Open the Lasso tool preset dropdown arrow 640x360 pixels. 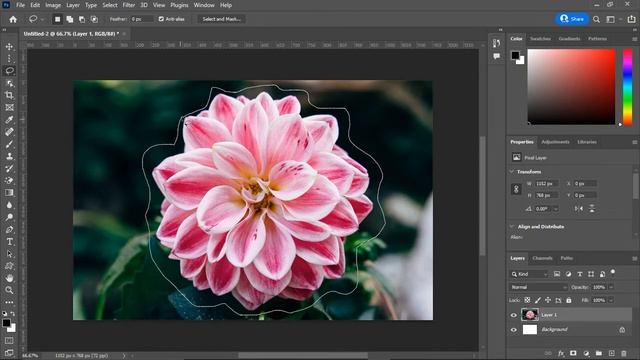point(42,19)
